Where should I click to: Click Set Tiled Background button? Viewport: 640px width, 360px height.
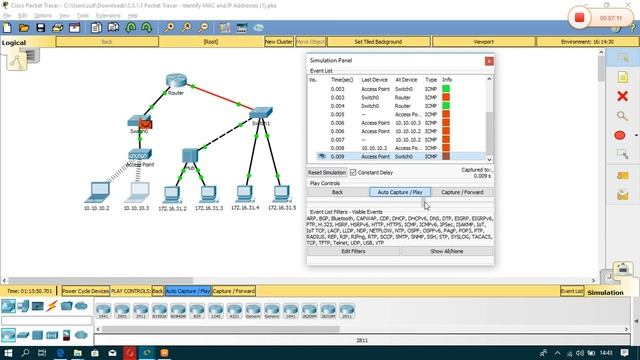[x=378, y=42]
